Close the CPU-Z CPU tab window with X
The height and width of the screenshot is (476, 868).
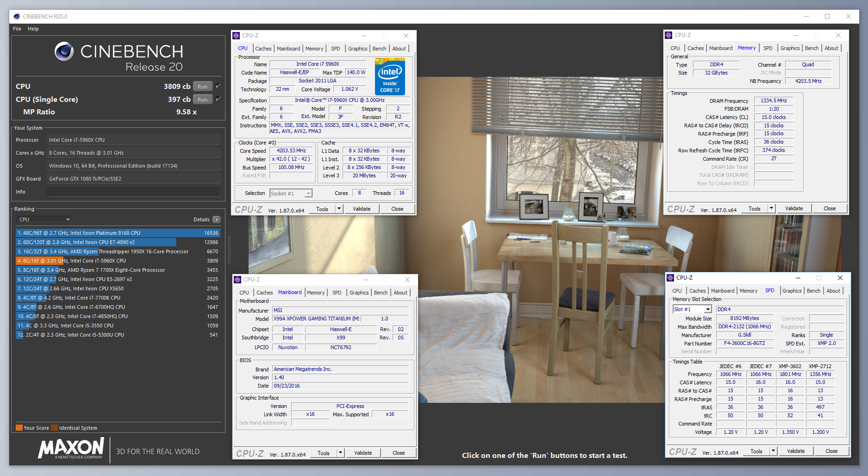point(406,36)
